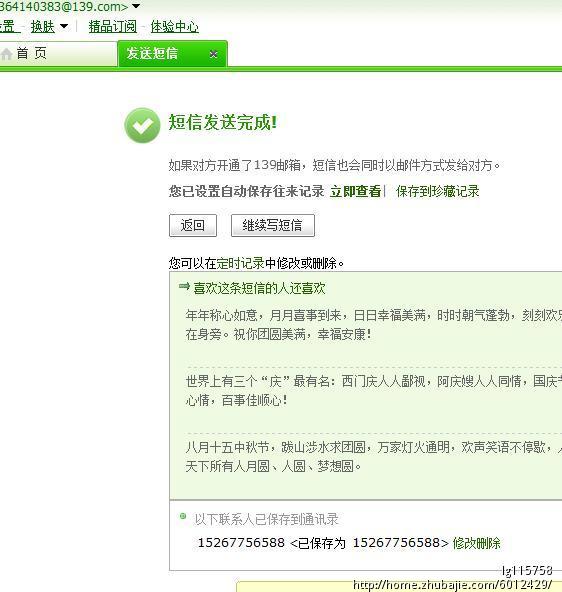
Task: Switch to the 首页 home tab
Action: (x=58, y=54)
